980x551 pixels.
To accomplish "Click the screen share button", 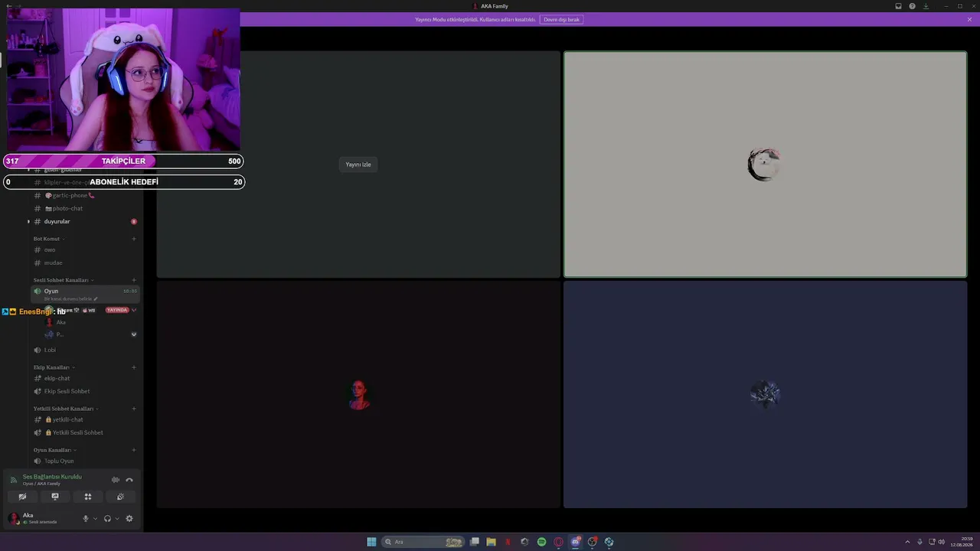I will tap(55, 497).
